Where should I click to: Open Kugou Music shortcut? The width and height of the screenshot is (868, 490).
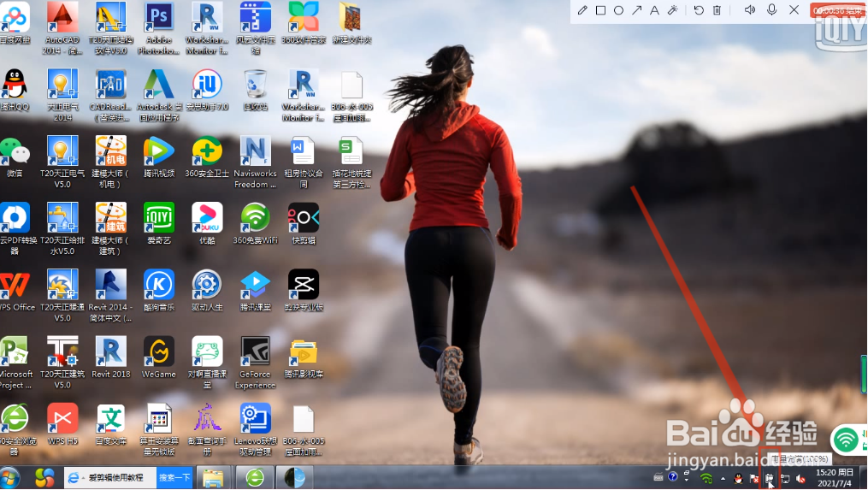pos(159,290)
